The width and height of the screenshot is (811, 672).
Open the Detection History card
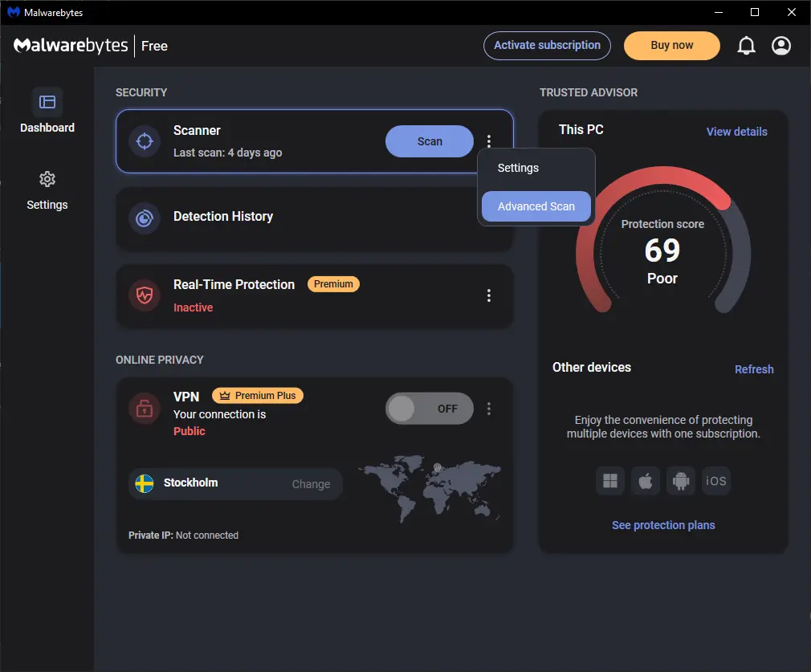tap(315, 218)
